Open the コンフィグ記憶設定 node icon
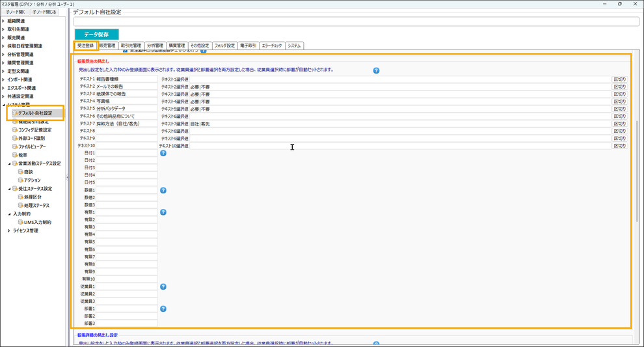The image size is (644, 347). pyautogui.click(x=14, y=130)
